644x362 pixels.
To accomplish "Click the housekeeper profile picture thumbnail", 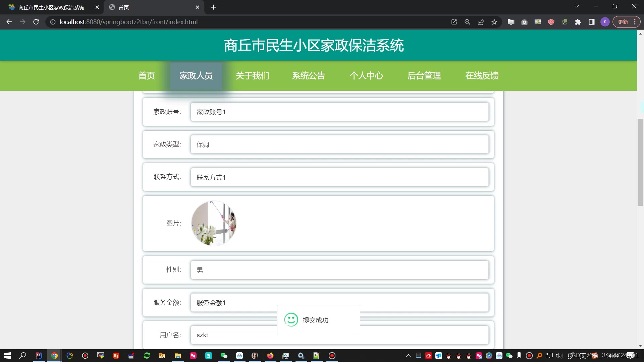I will (x=214, y=223).
